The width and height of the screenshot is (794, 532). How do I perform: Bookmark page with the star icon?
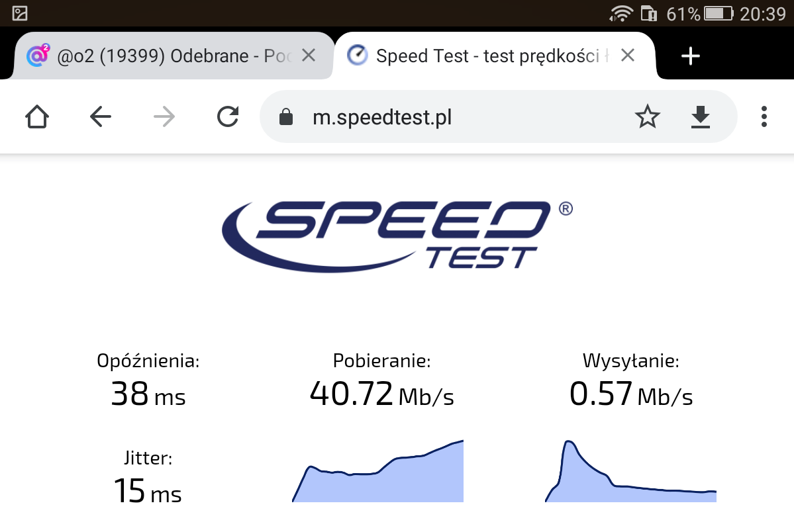pos(647,117)
